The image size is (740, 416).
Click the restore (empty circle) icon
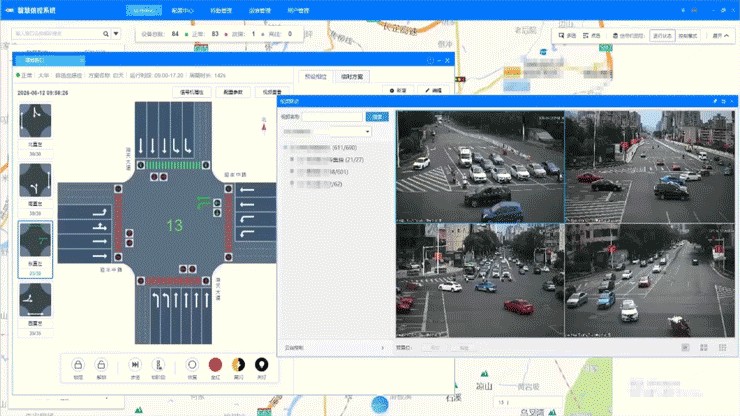[192, 365]
